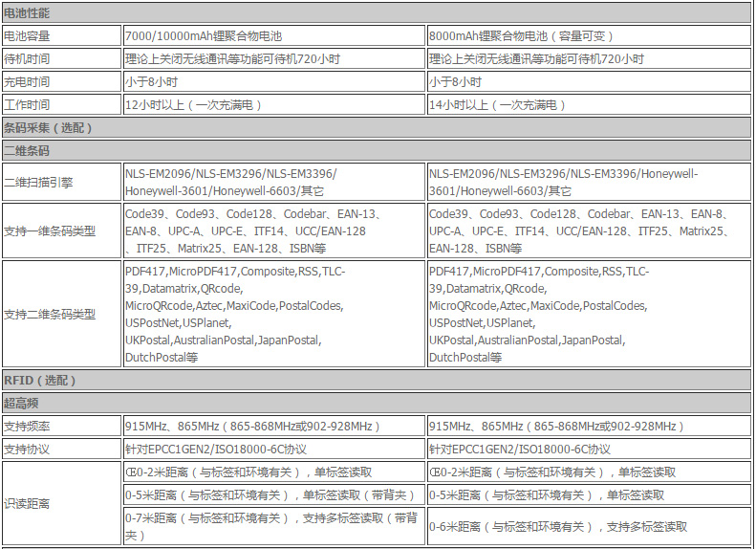Select the 二维扫描引擎 row label

coord(62,182)
